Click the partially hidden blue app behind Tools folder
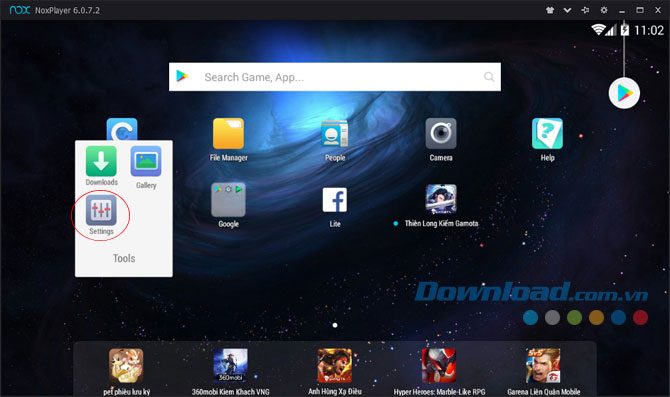The image size is (670, 397). tap(122, 129)
